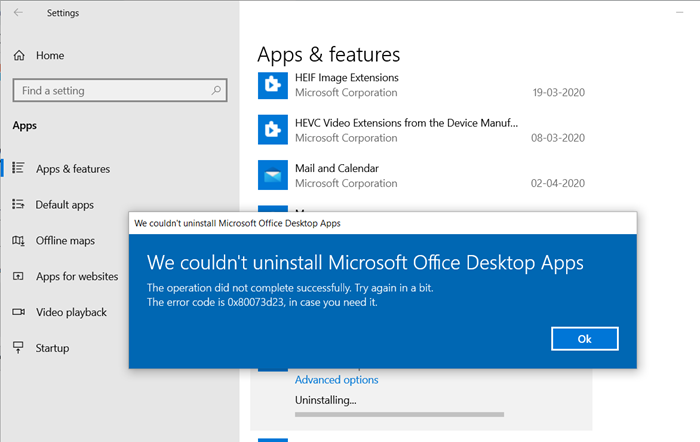Click the Offline maps sidebar icon

[x=18, y=241]
